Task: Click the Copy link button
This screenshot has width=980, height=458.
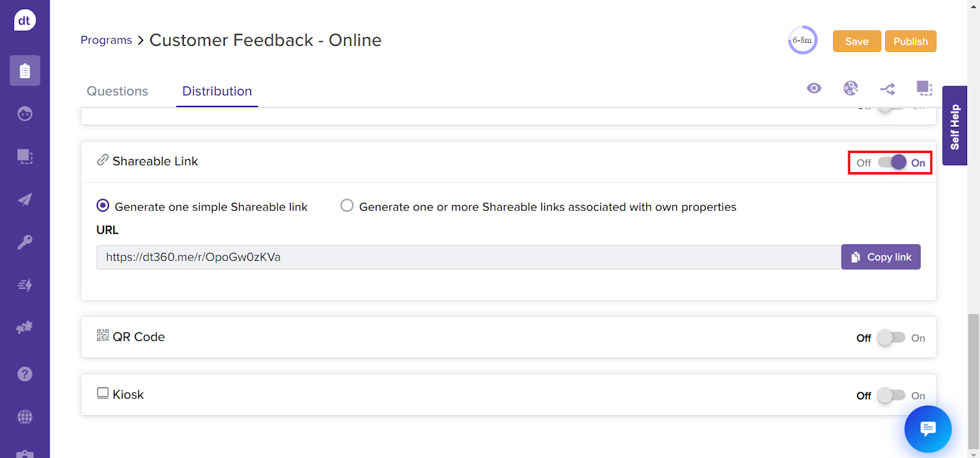Action: pos(881,257)
